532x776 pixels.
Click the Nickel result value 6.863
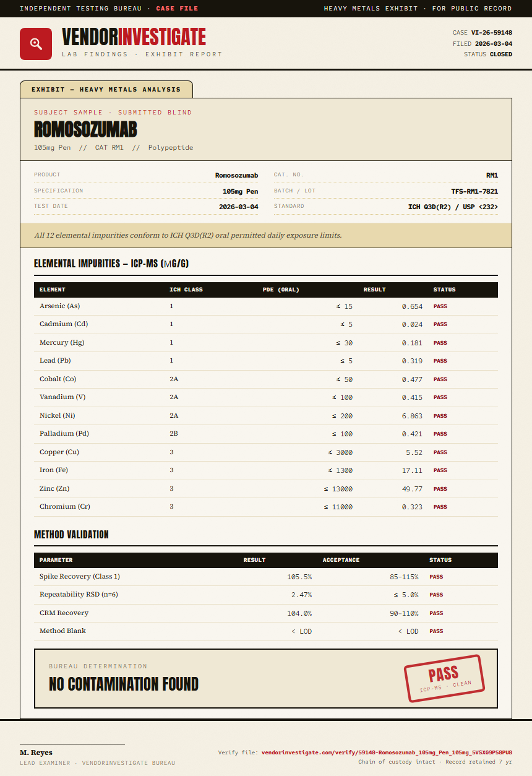(413, 416)
